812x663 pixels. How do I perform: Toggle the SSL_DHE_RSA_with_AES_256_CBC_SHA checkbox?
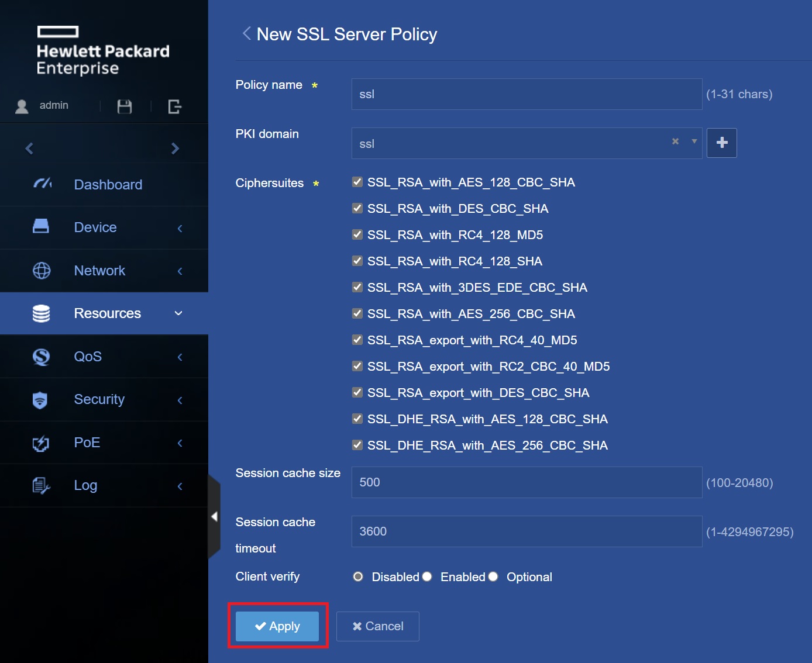click(357, 445)
